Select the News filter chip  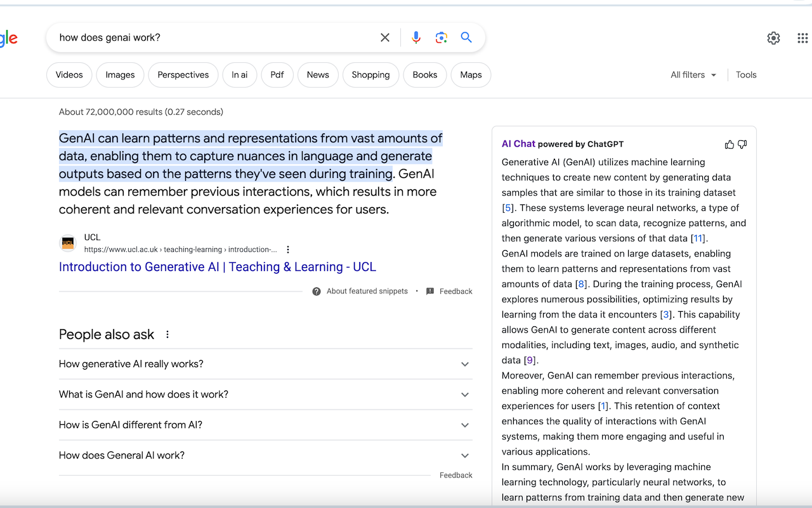[x=318, y=75]
